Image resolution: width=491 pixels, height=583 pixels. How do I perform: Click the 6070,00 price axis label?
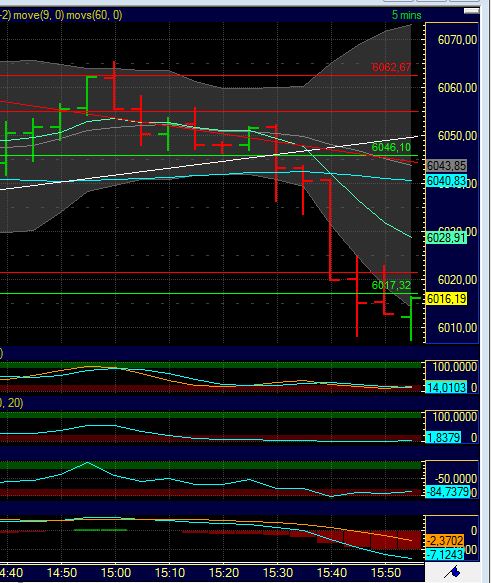(x=457, y=40)
